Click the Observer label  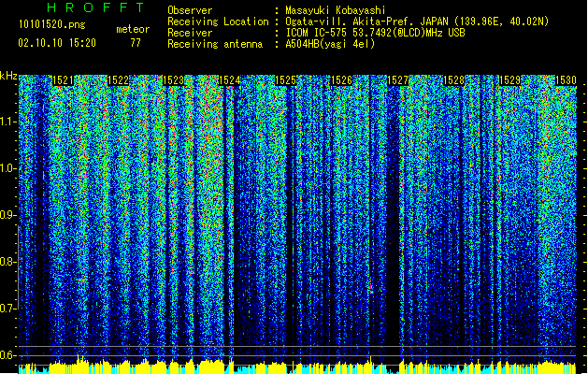click(x=190, y=10)
